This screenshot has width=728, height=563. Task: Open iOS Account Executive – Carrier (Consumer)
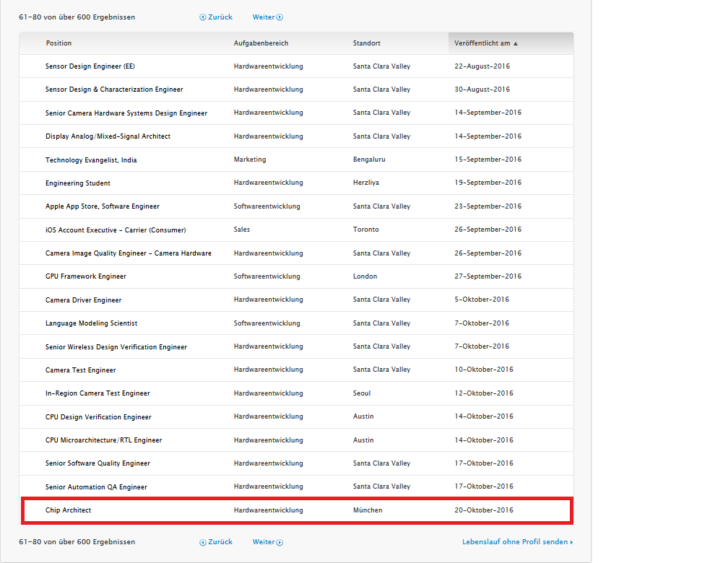click(x=116, y=230)
